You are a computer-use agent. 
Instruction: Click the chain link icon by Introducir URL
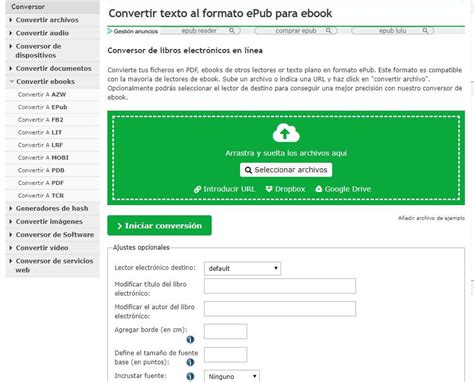tap(197, 189)
